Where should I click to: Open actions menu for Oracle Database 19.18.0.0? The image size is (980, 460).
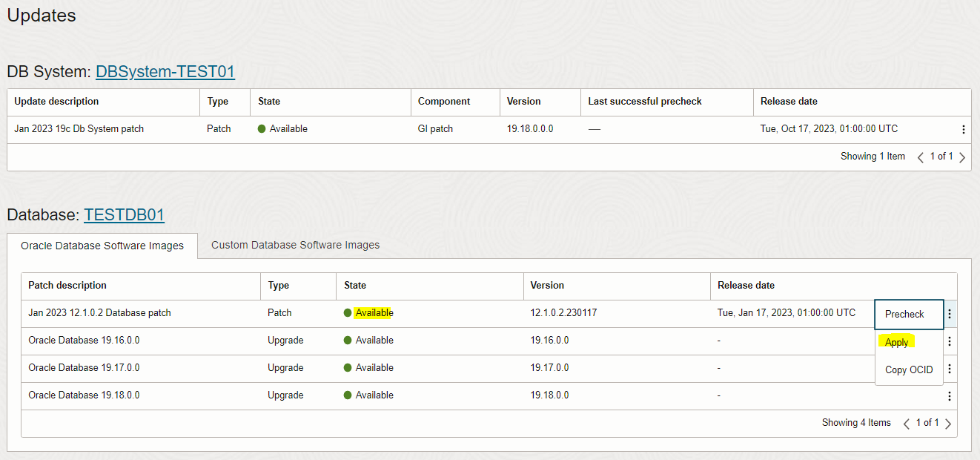pyautogui.click(x=950, y=396)
